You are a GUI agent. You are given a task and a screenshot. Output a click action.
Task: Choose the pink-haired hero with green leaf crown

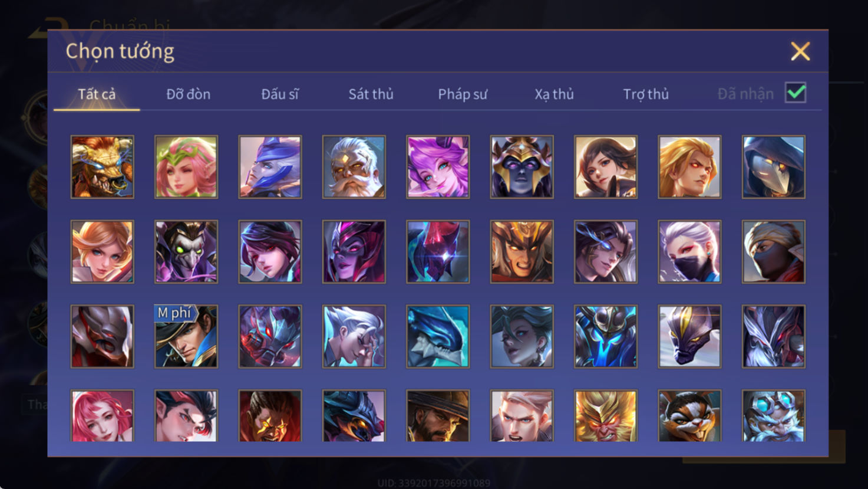(186, 167)
